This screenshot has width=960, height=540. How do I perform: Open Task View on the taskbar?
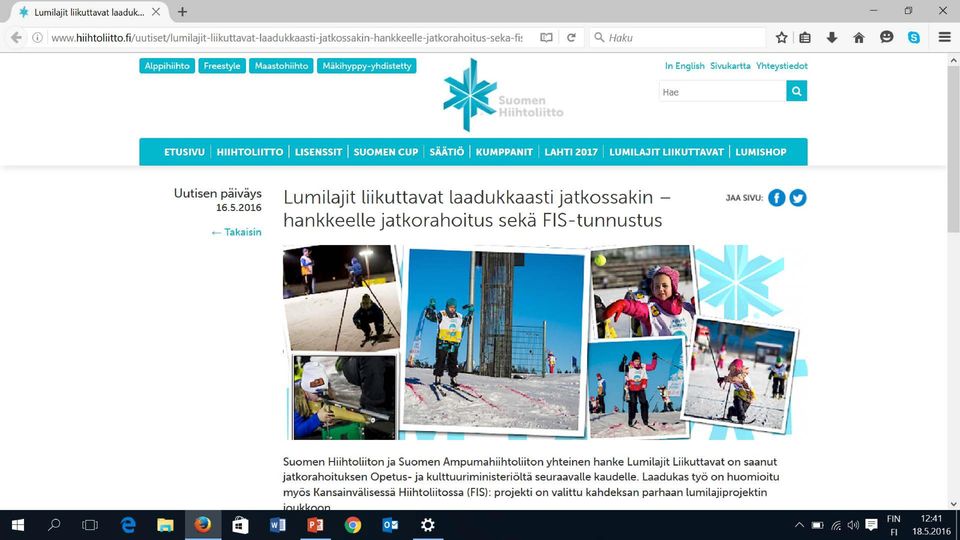pyautogui.click(x=90, y=525)
